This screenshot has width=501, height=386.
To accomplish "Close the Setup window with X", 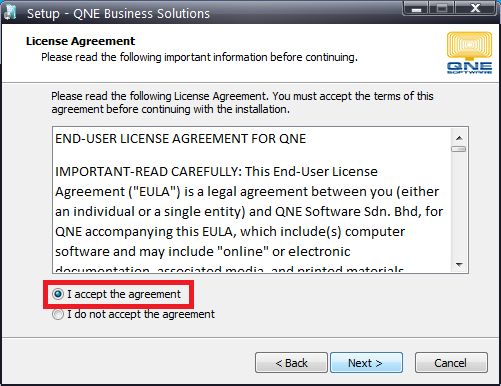I will pos(475,8).
